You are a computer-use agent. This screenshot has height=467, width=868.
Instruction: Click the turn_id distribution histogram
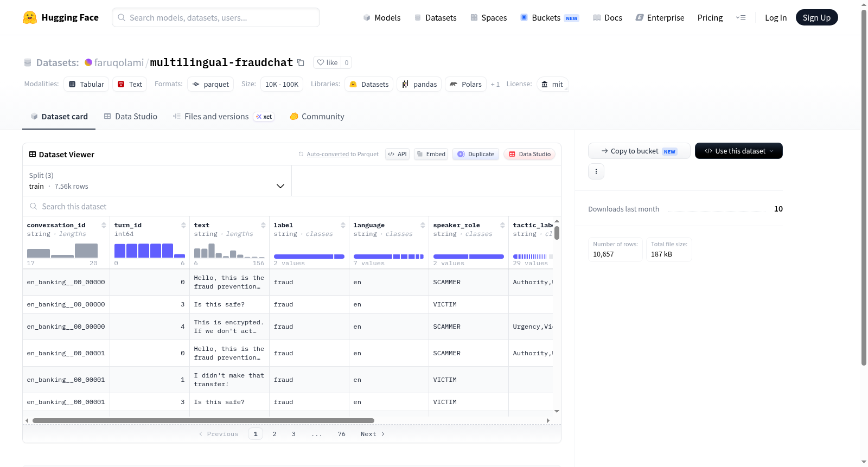pyautogui.click(x=150, y=251)
